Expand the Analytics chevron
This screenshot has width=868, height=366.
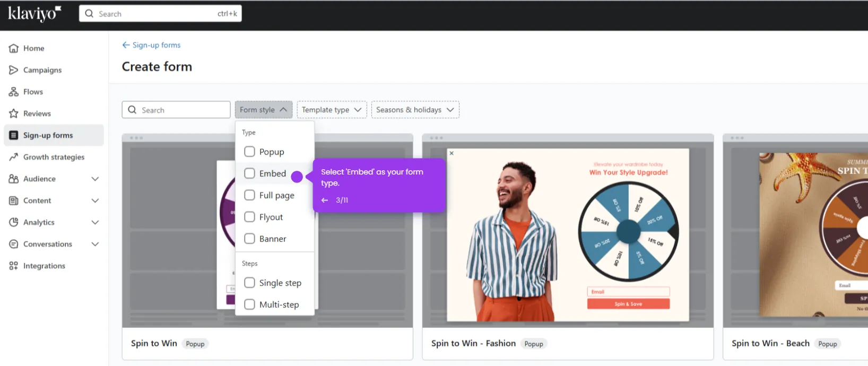tap(95, 222)
